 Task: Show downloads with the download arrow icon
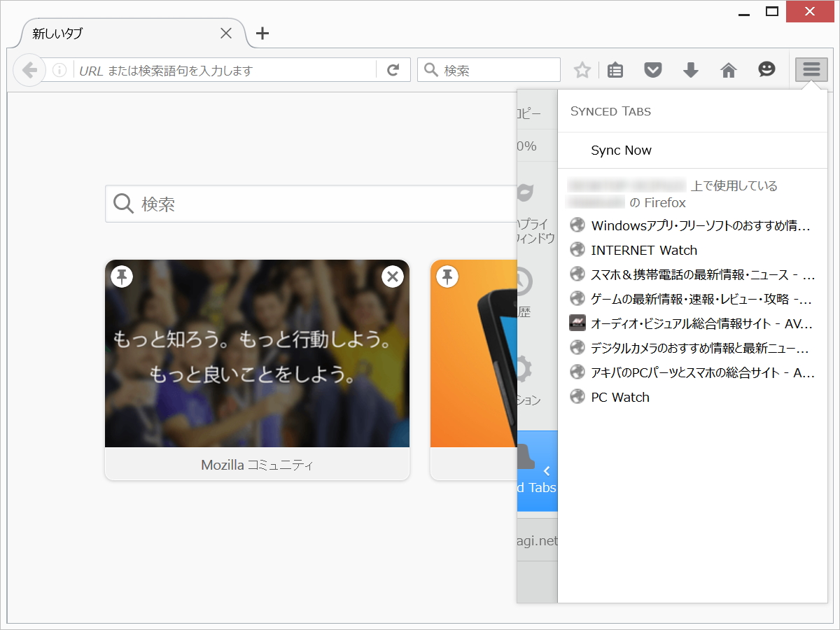(x=690, y=69)
